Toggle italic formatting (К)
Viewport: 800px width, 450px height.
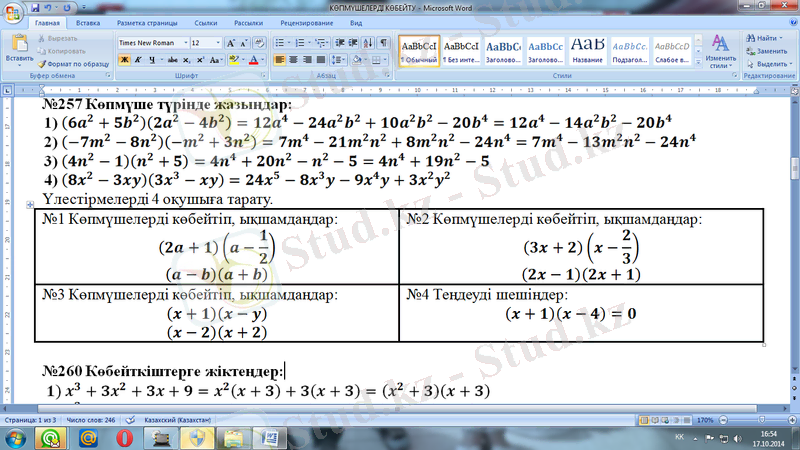[140, 60]
